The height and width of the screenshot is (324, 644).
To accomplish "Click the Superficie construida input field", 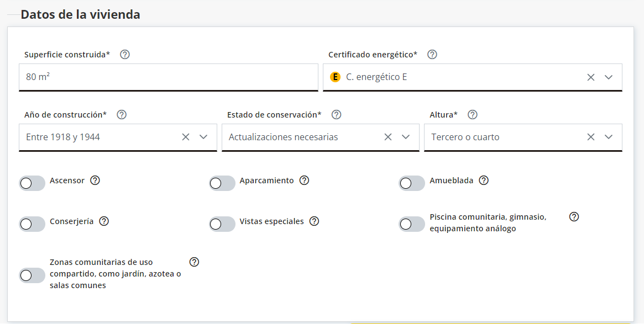I will click(x=166, y=77).
